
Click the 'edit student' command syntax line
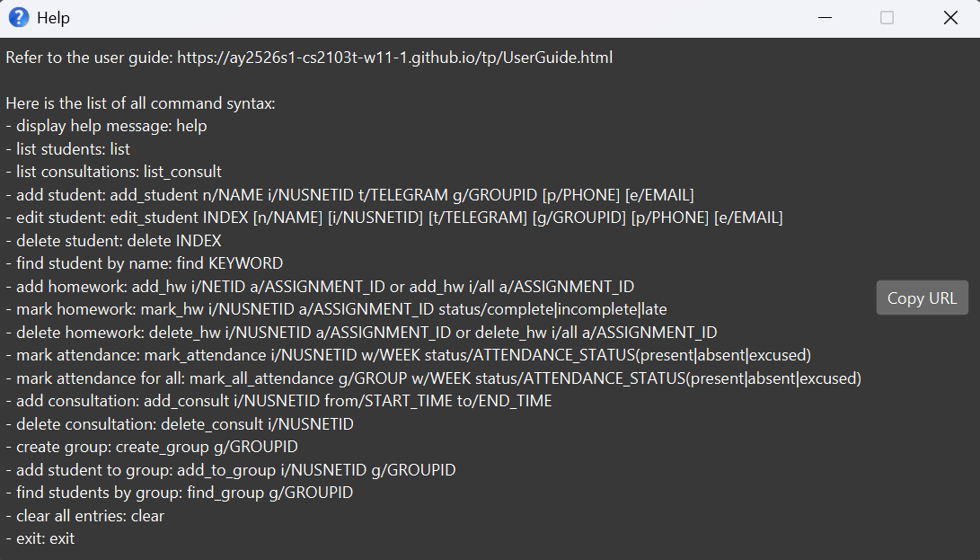pos(393,218)
